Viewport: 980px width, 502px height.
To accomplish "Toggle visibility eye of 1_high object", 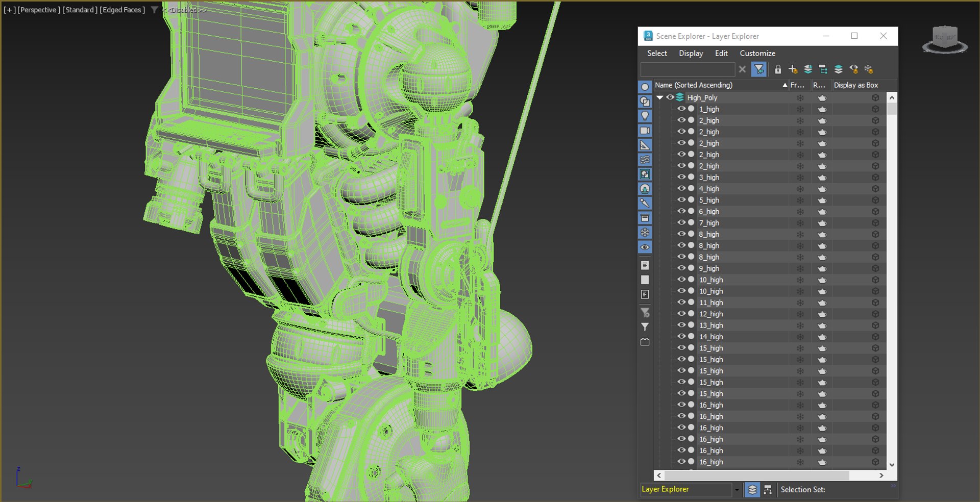I will [681, 109].
